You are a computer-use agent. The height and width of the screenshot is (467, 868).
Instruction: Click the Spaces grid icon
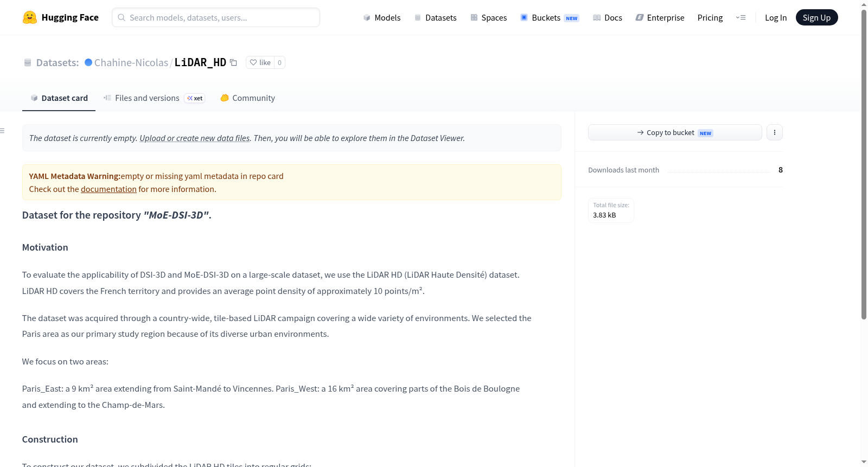point(474,17)
